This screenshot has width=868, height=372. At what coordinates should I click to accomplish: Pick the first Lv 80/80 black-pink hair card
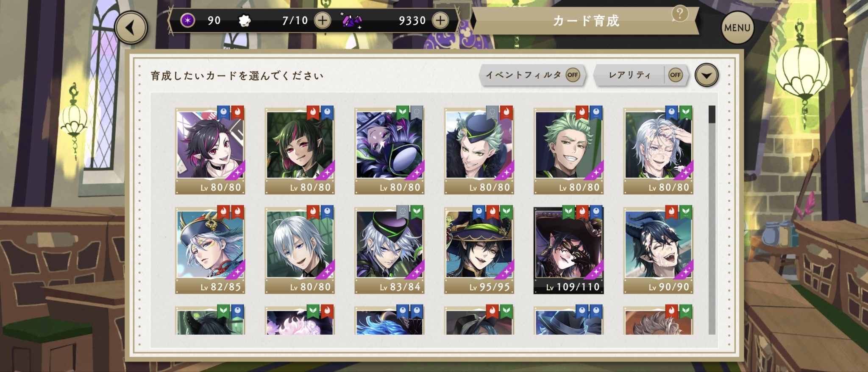pos(210,151)
